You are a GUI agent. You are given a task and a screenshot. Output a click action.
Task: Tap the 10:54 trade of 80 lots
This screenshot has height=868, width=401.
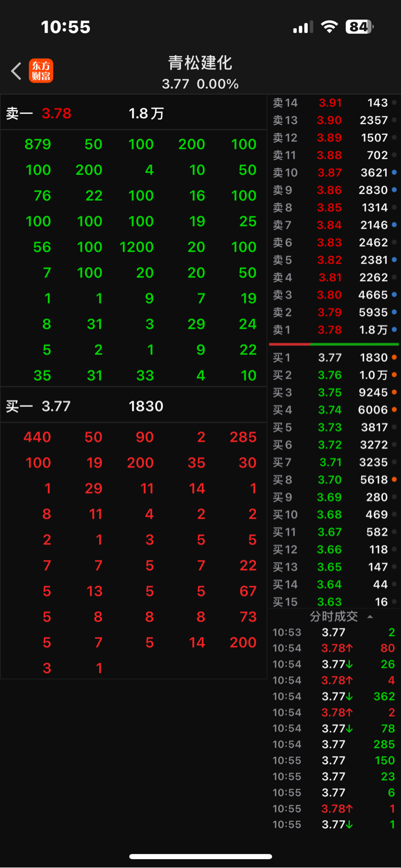(x=334, y=648)
